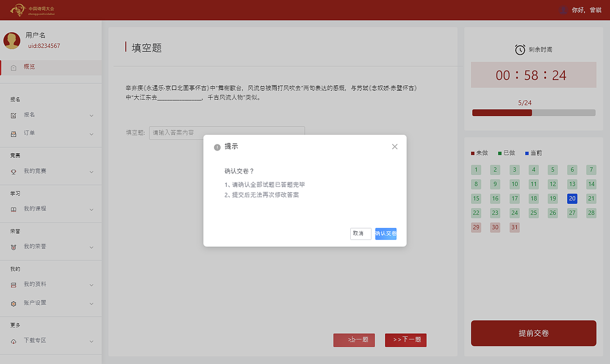Expand the 账户设置 chevron arrow
The image size is (610, 364).
pyautogui.click(x=91, y=303)
